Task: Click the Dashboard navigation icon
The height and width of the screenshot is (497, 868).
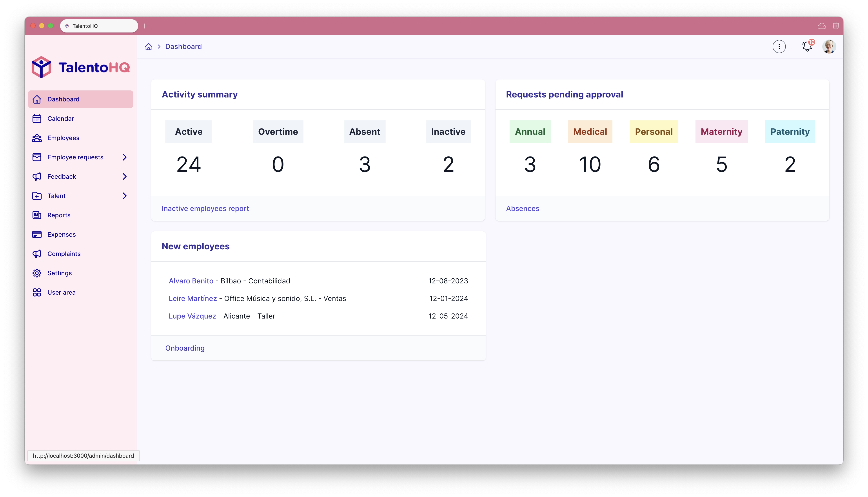Action: (x=38, y=99)
